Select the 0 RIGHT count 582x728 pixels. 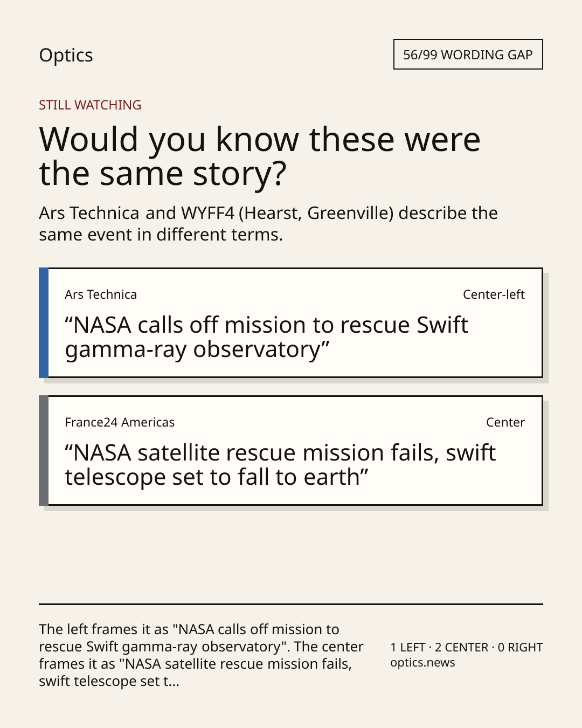coord(520,648)
